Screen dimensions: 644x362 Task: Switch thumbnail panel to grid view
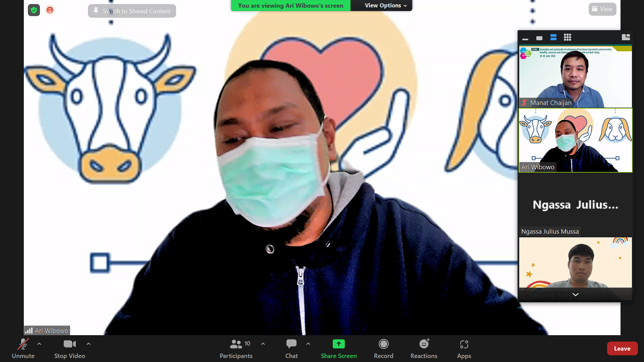[x=567, y=37]
